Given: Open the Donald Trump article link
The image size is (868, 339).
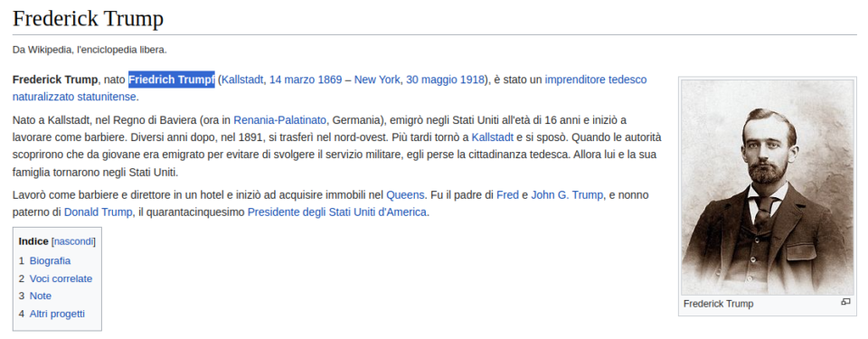Looking at the screenshot, I should (98, 212).
